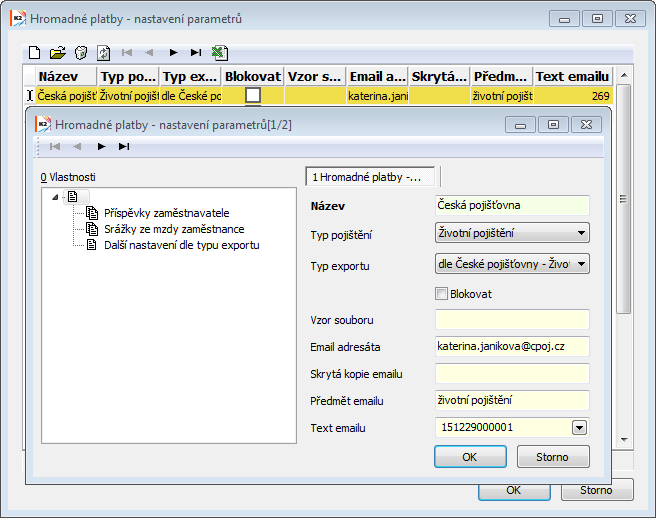656x518 pixels.
Task: Click K2 app icon in inner title bar
Action: (x=43, y=125)
